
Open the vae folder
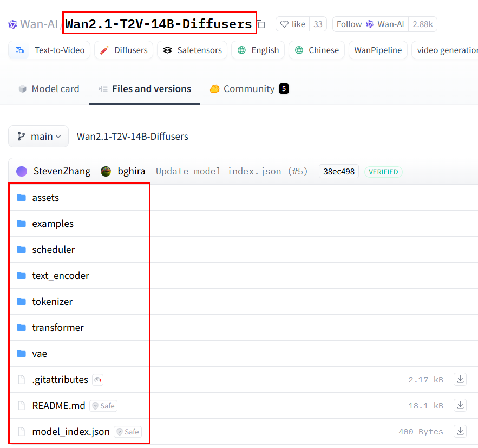point(40,354)
